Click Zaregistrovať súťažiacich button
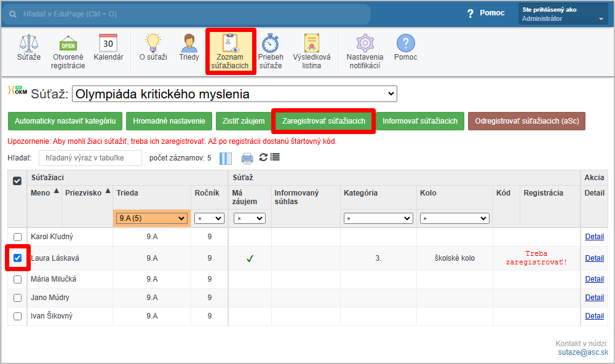 (x=323, y=121)
